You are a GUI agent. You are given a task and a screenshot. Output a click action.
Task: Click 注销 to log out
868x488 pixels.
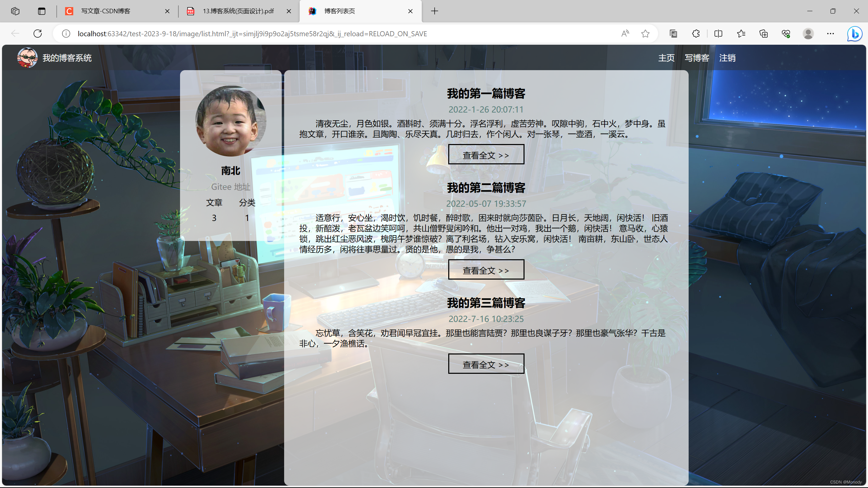pos(727,58)
